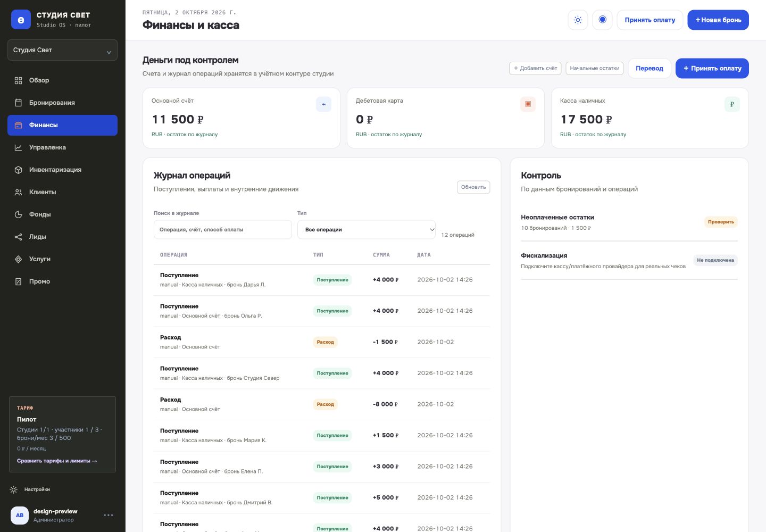Click the blue Принять оплату button under header
The height and width of the screenshot is (532, 766).
[712, 68]
